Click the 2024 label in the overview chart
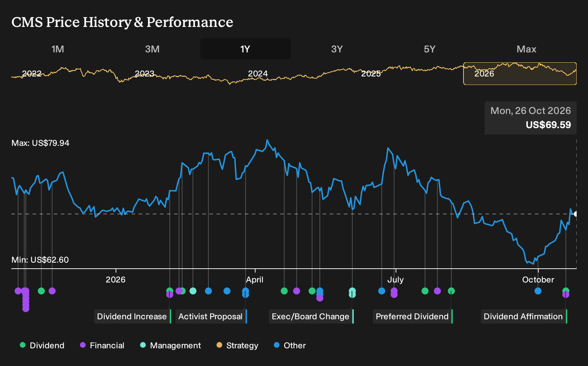Screen dimensions: 588x366 click(x=258, y=74)
